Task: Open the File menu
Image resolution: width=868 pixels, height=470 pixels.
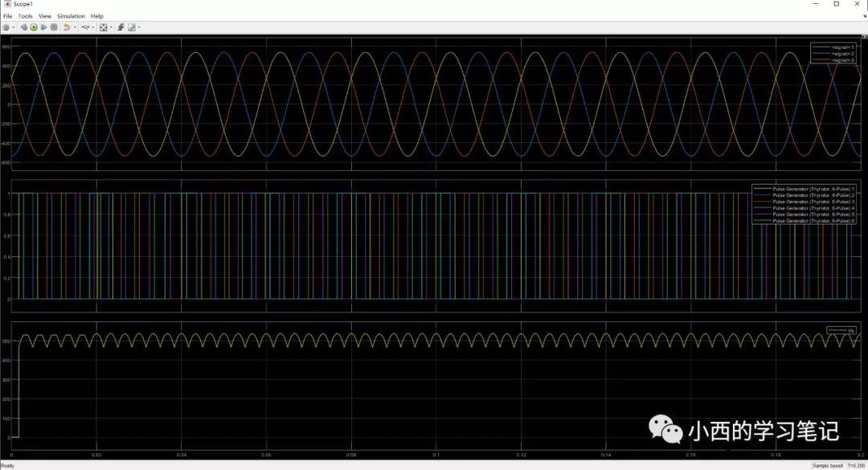Action: (x=8, y=16)
